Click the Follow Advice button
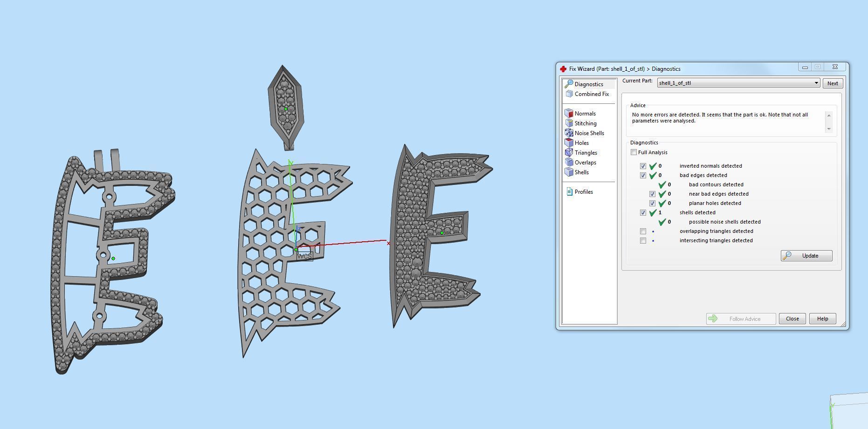Screen dimensions: 868x429 tap(741, 319)
